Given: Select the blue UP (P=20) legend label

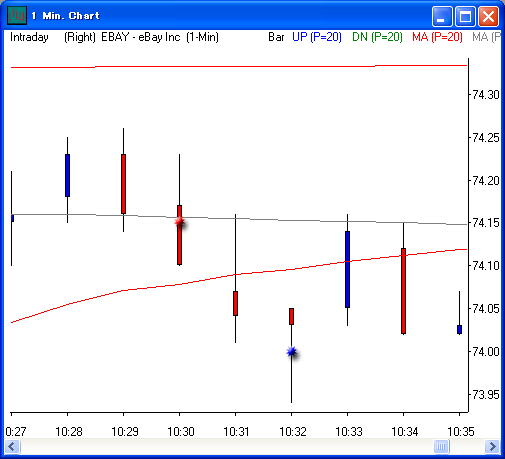Looking at the screenshot, I should point(317,37).
